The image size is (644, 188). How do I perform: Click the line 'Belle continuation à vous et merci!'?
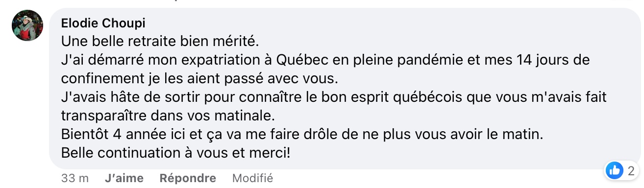point(175,153)
